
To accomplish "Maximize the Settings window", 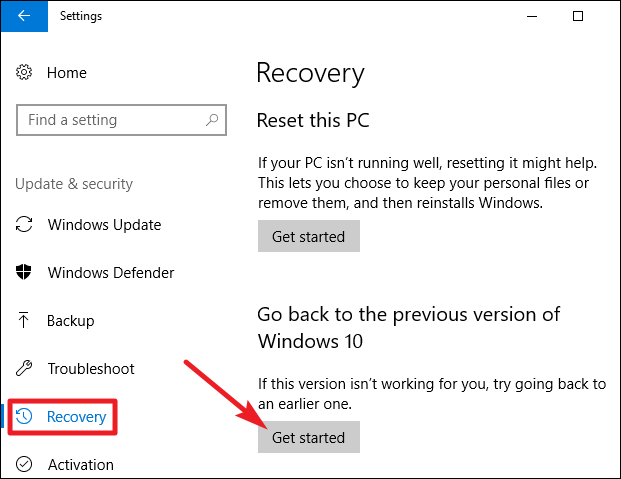I will (x=578, y=16).
